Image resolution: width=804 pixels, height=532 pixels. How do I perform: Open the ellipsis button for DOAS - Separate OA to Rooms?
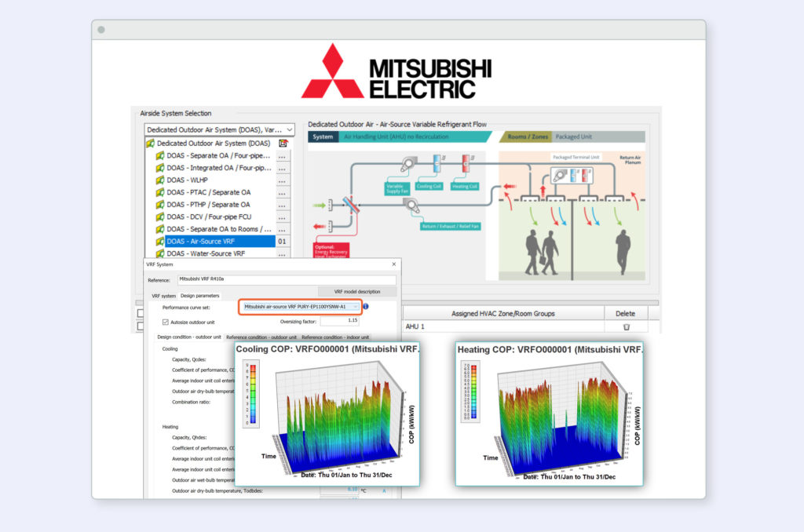click(x=282, y=230)
